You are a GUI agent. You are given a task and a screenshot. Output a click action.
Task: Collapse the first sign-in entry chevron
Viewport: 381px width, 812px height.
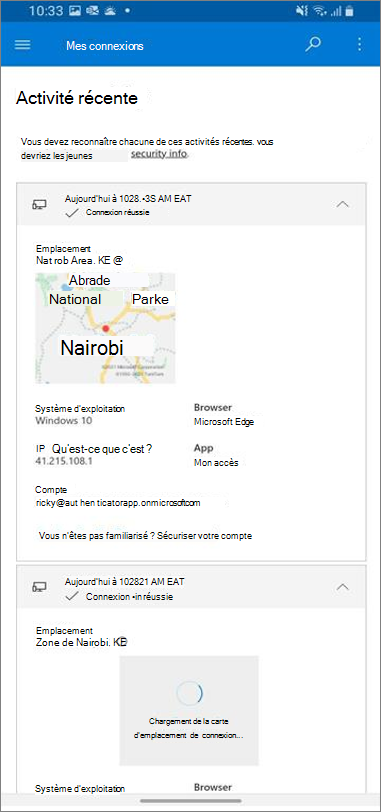(343, 204)
